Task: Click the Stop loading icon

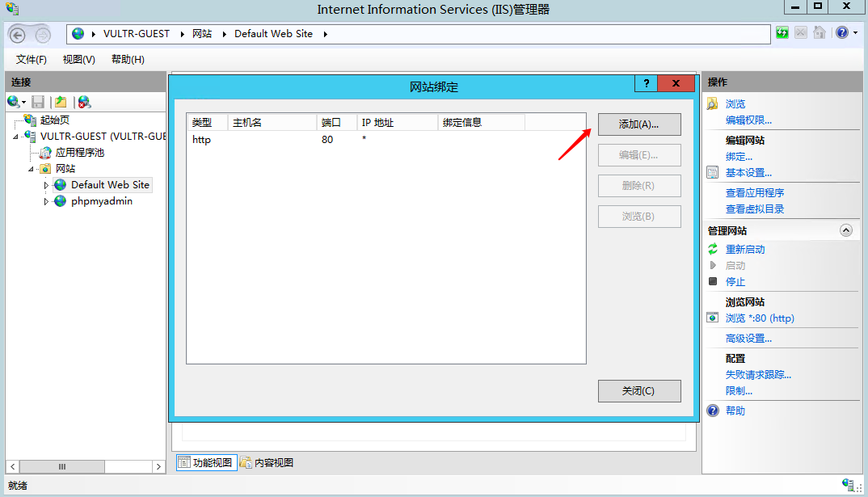Action: [x=800, y=32]
